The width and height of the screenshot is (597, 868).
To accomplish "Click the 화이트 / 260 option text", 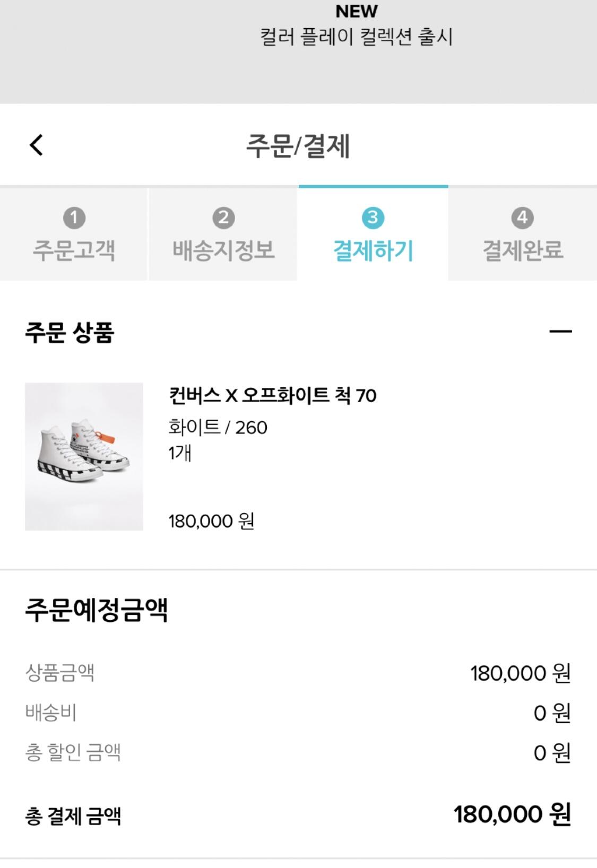I will (x=218, y=427).
